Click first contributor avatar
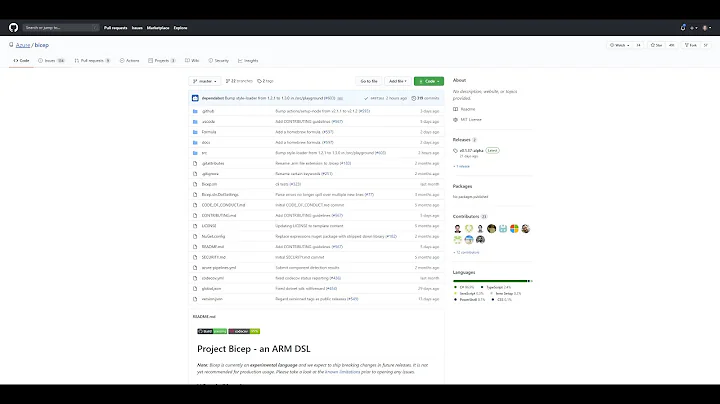The height and width of the screenshot is (404, 720). click(x=457, y=229)
